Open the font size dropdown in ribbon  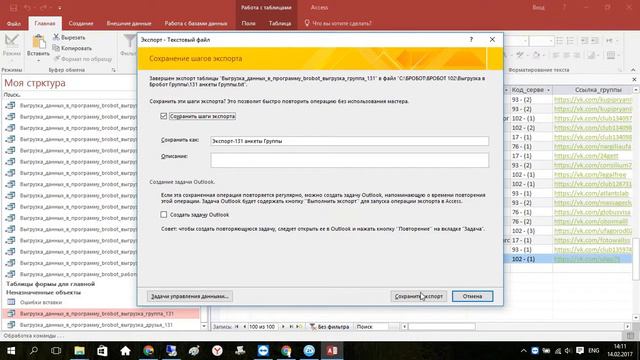coord(551,41)
